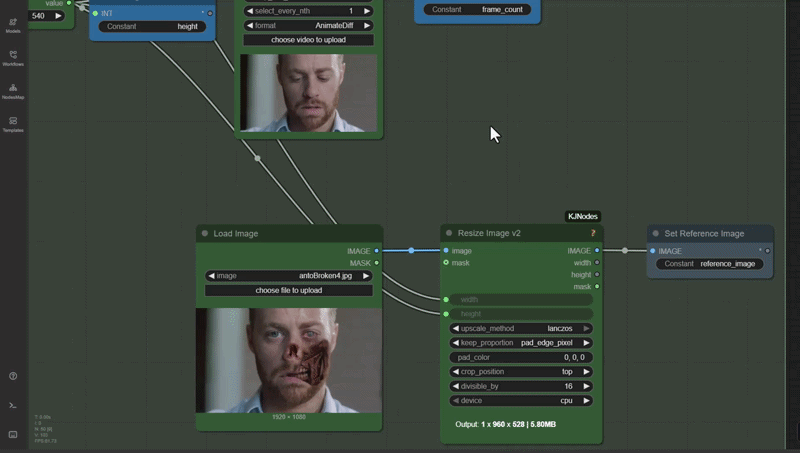Click the Resize Image v2 help icon
The image size is (800, 453).
click(592, 233)
